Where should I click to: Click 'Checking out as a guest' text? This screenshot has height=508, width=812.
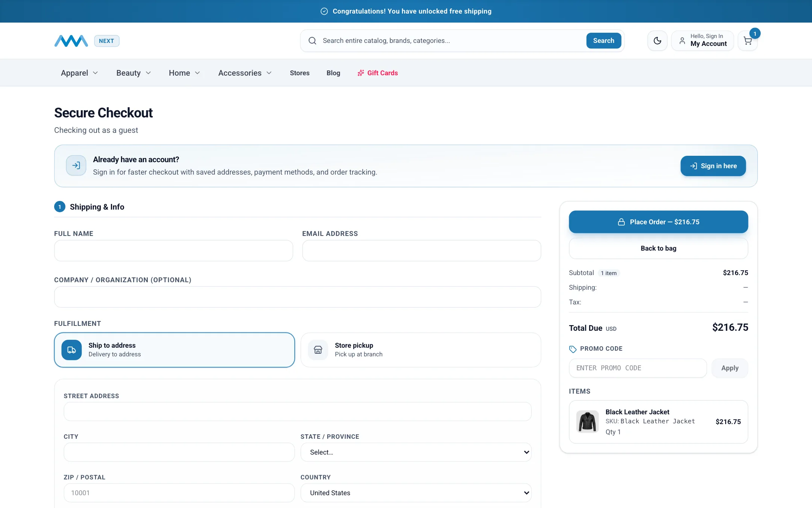(96, 130)
